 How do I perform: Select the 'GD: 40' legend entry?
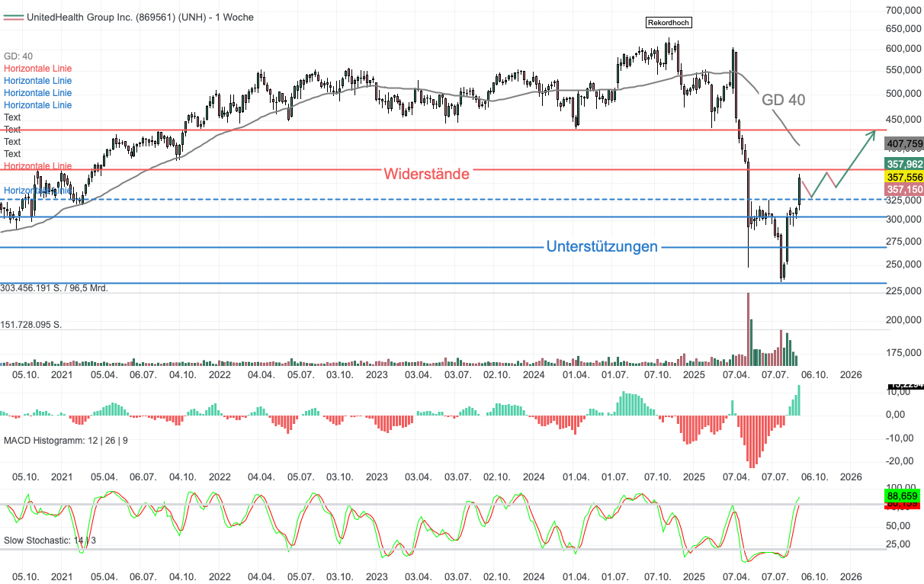click(x=18, y=56)
